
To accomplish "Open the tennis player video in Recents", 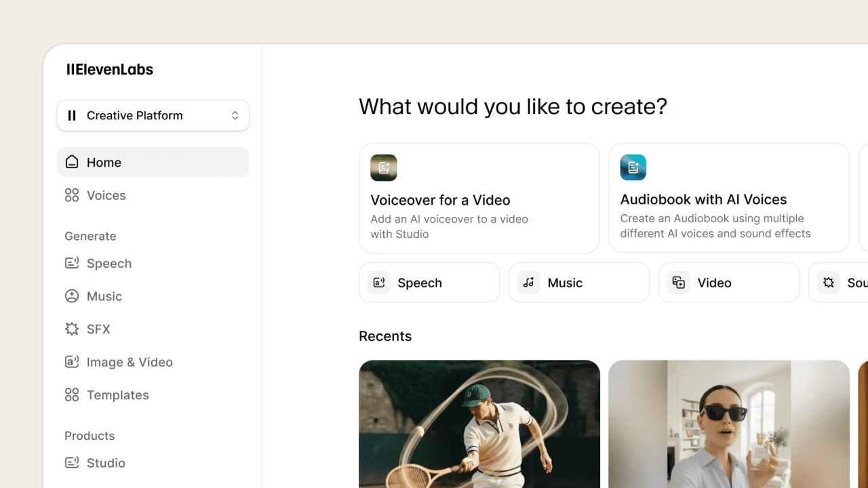I will [x=479, y=424].
